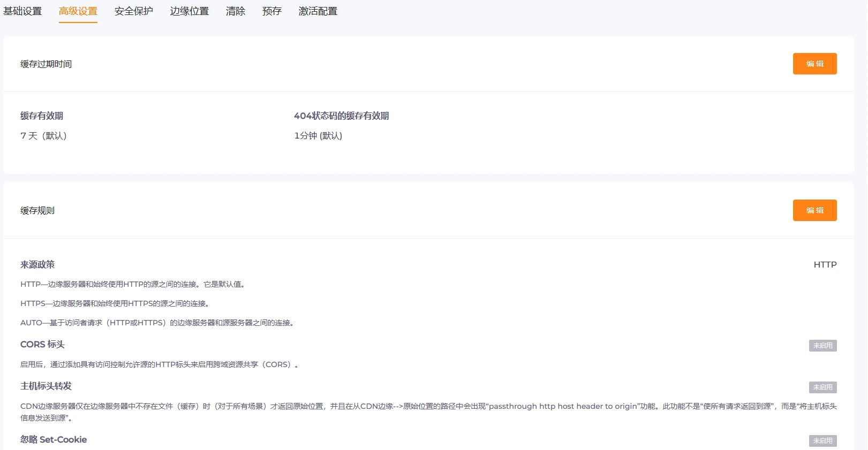The height and width of the screenshot is (450, 868).
Task: Click the 主机标头转发 未启用 status badge
Action: [822, 387]
